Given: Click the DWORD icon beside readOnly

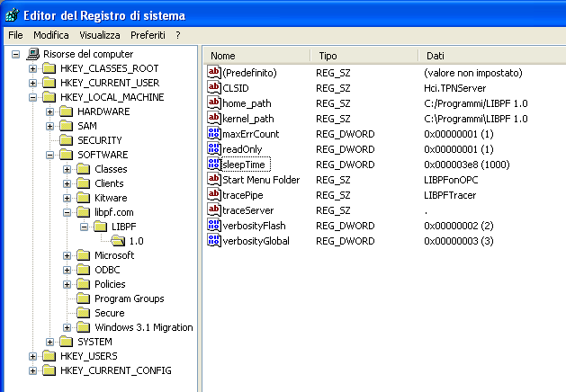Looking at the screenshot, I should (x=214, y=148).
